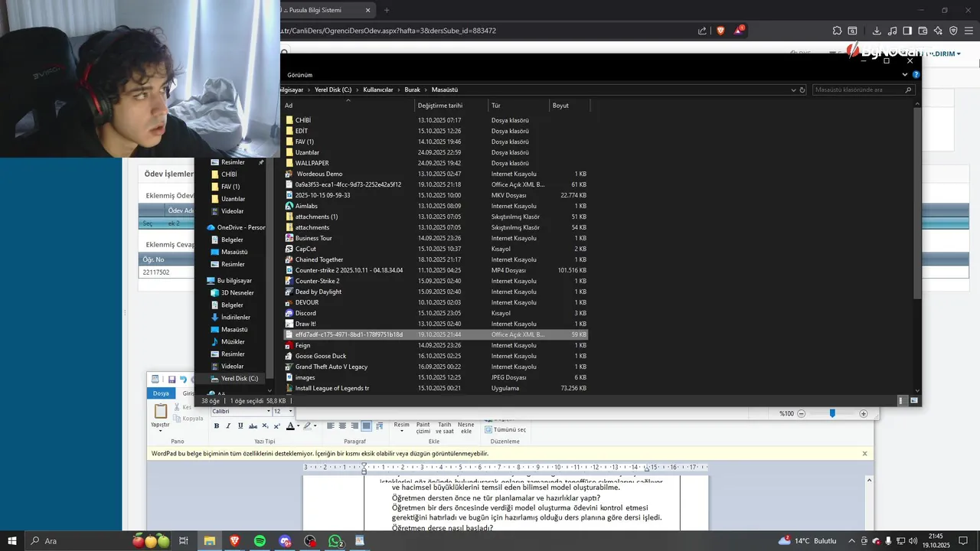The width and height of the screenshot is (980, 551).
Task: Switch Explorer to details view icon
Action: [902, 400]
